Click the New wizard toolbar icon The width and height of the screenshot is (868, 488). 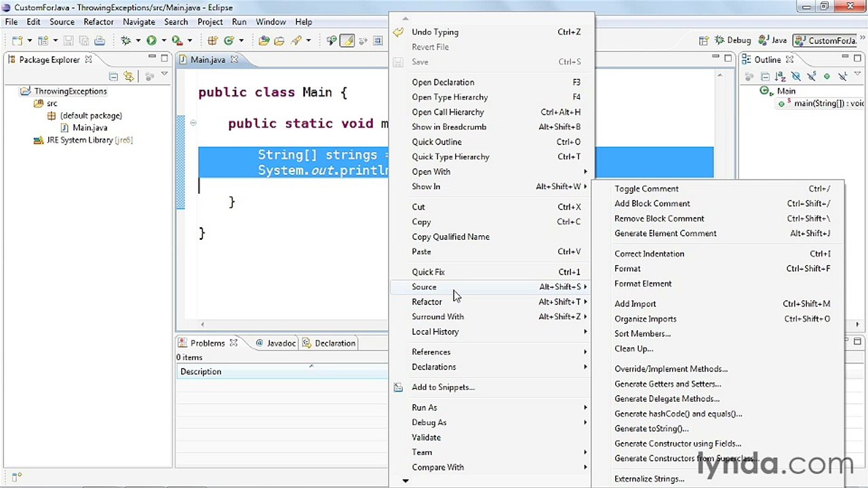point(17,41)
